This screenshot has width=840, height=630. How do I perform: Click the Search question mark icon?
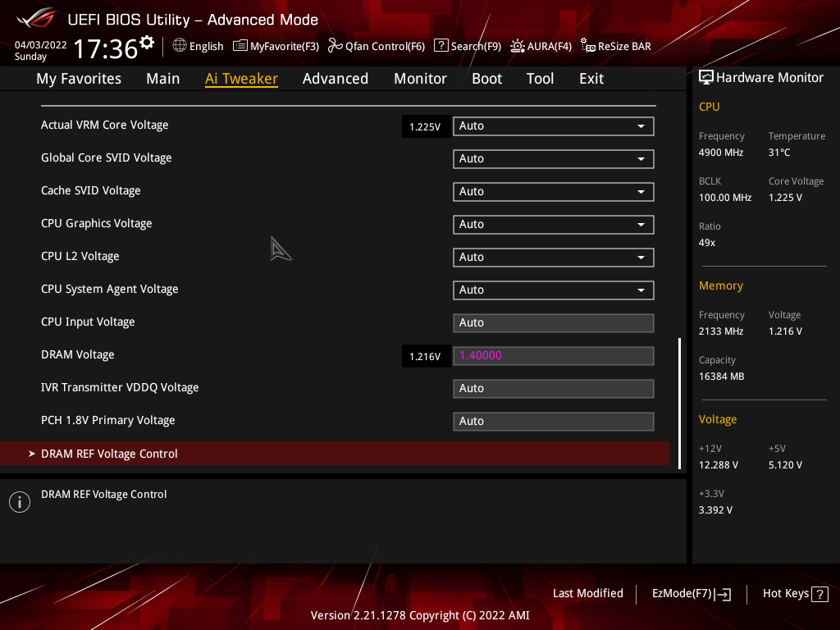pyautogui.click(x=441, y=46)
